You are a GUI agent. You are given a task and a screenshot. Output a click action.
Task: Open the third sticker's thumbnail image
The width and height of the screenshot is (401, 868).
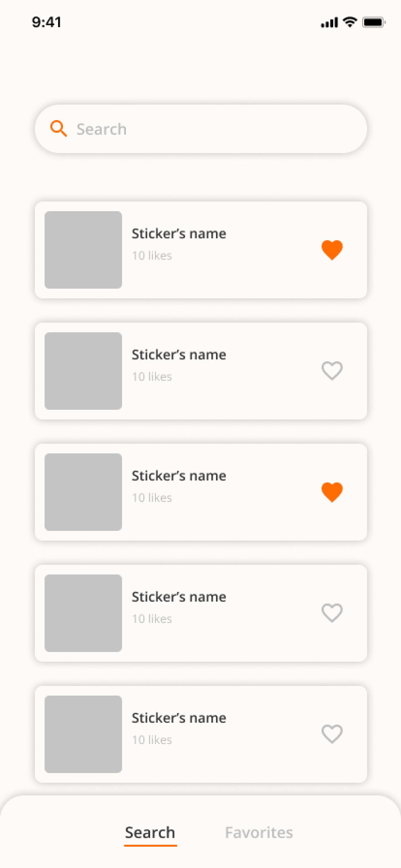(83, 492)
